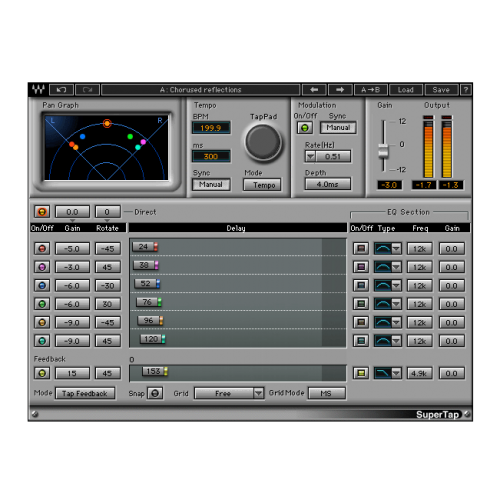Open EQ type dropdown for 96 ms tap
Viewport: 500px width, 500px height.
click(x=396, y=322)
